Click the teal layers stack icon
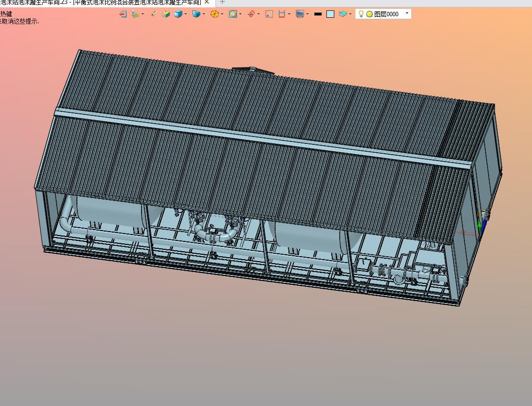 (x=343, y=14)
